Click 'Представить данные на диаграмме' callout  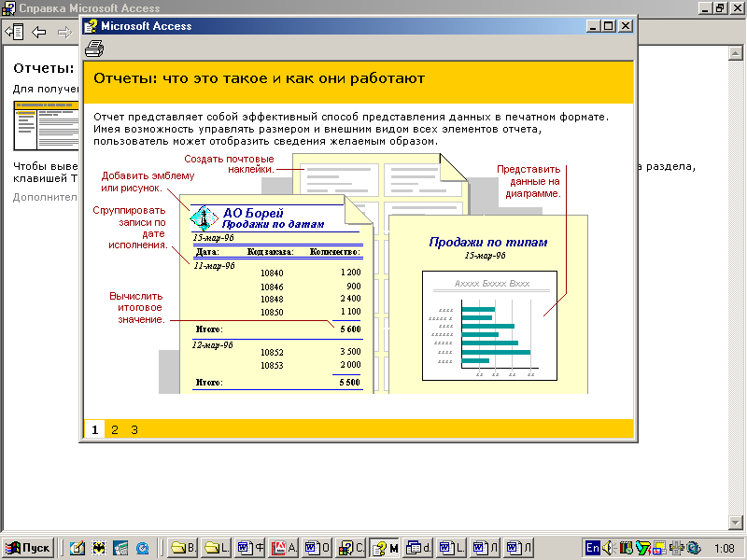coord(529,181)
